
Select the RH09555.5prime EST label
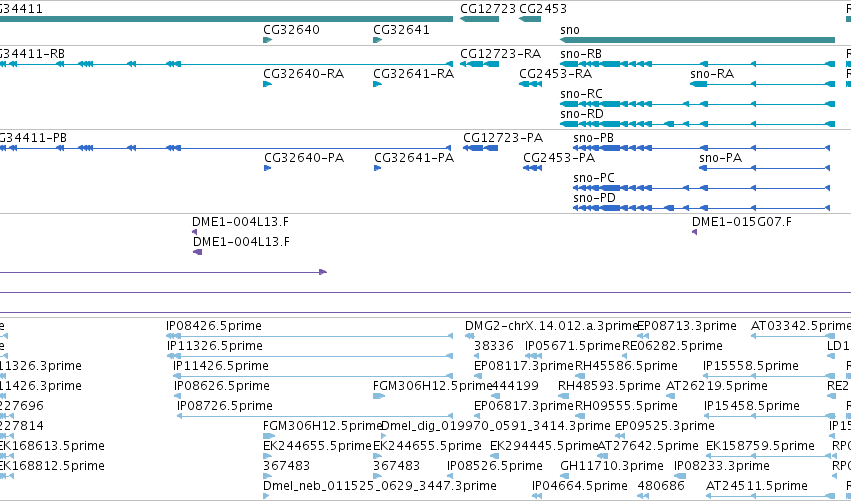626,406
